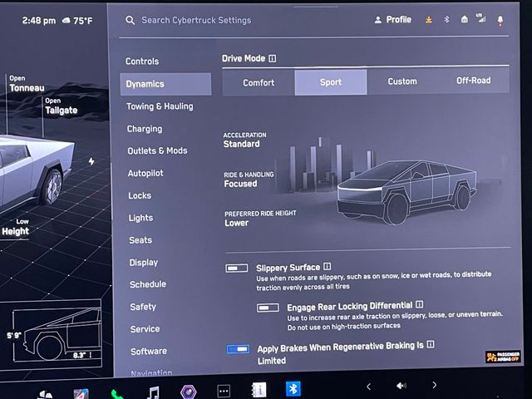532x399 pixels.
Task: Tap the left volume arrow
Action: click(369, 386)
